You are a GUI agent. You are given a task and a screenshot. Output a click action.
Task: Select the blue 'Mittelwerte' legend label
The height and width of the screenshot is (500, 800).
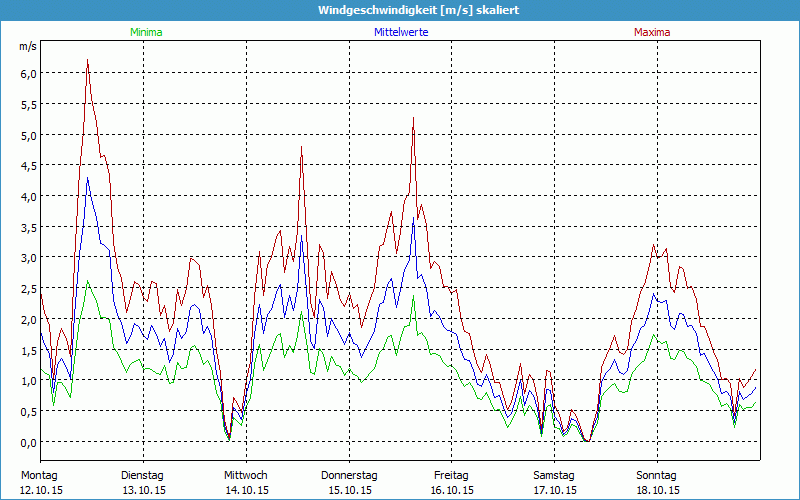click(x=401, y=32)
